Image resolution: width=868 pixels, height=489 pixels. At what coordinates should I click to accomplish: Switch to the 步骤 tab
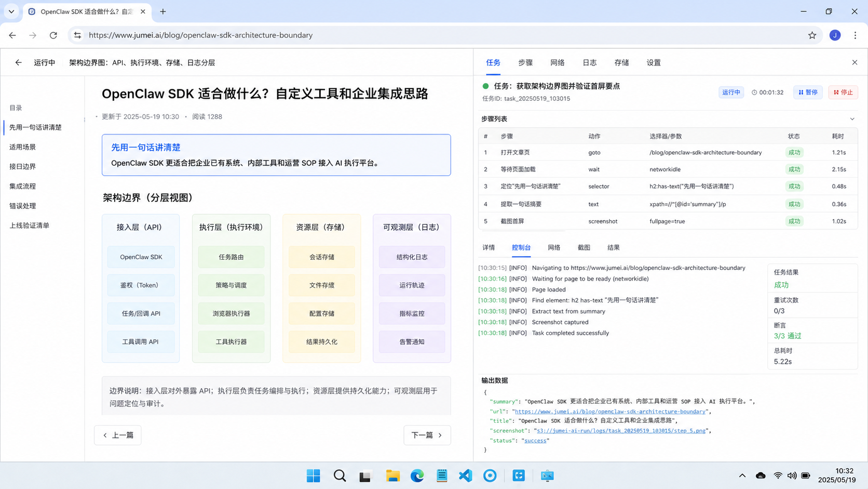(525, 62)
